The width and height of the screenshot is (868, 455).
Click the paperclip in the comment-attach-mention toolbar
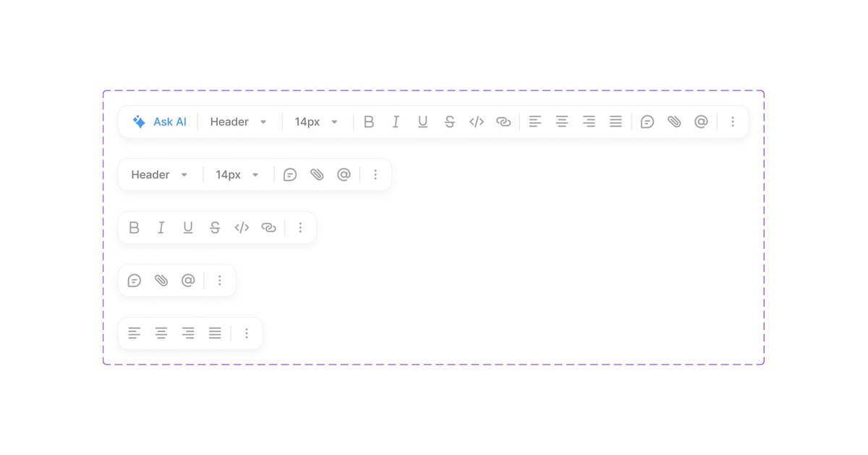coord(161,280)
